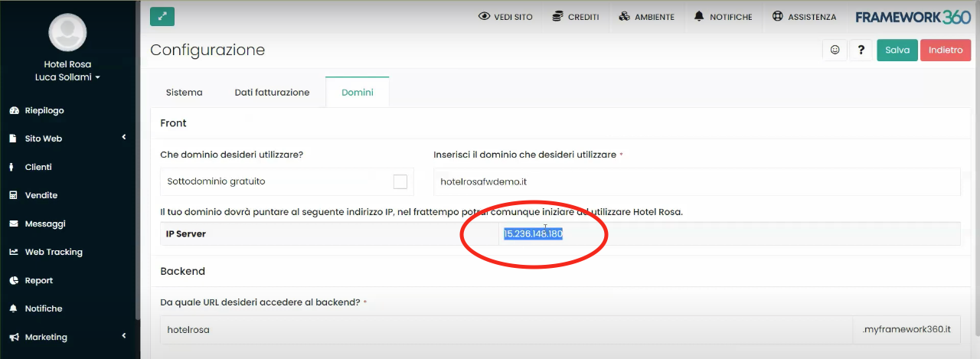The height and width of the screenshot is (359, 980).
Task: Open the question mark help button
Action: click(x=861, y=50)
